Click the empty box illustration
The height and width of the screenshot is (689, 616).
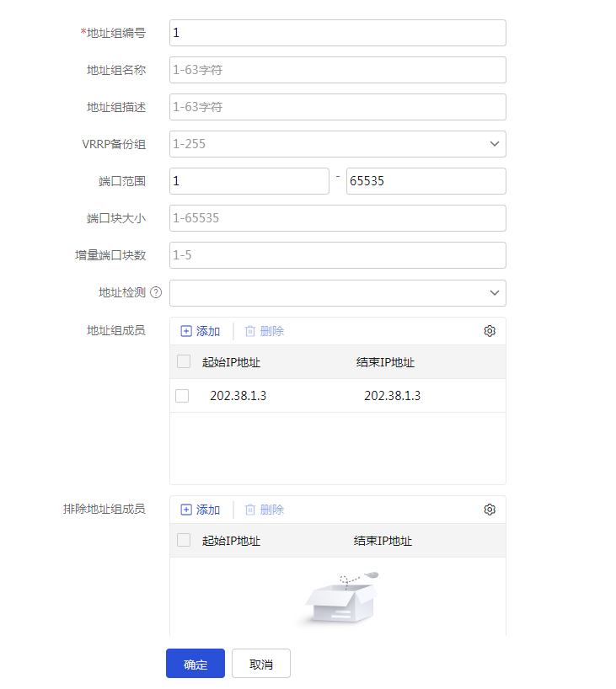tap(341, 599)
